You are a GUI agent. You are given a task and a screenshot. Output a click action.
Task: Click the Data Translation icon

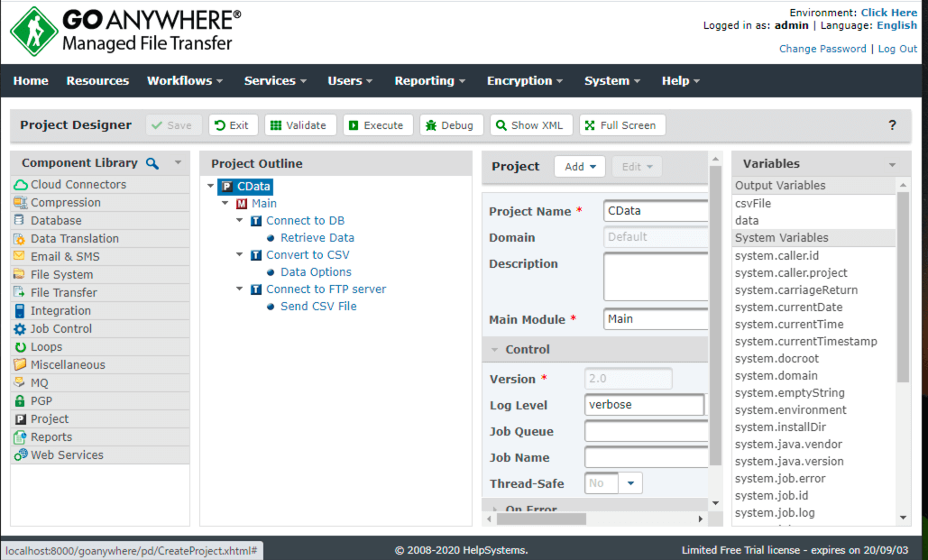pos(20,239)
